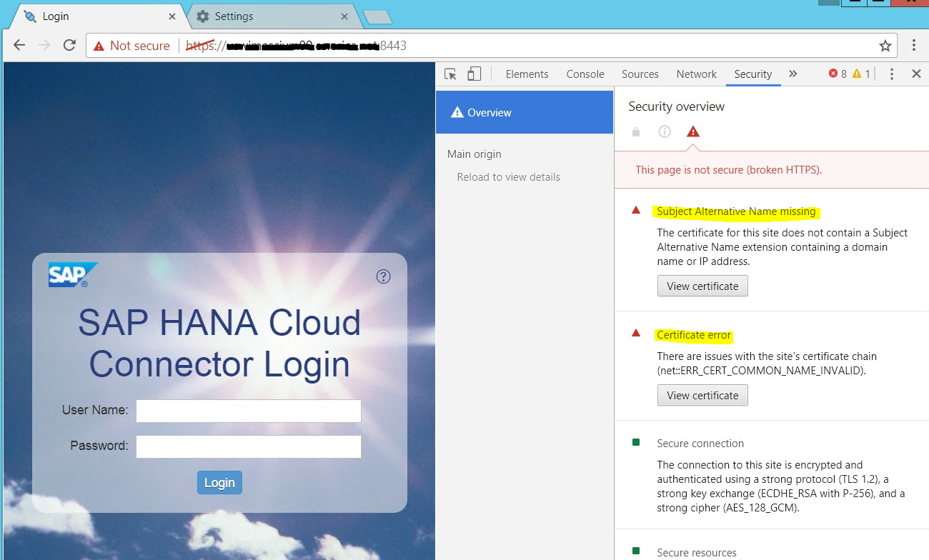
Task: Open the Elements tab in DevTools
Action: 527,74
